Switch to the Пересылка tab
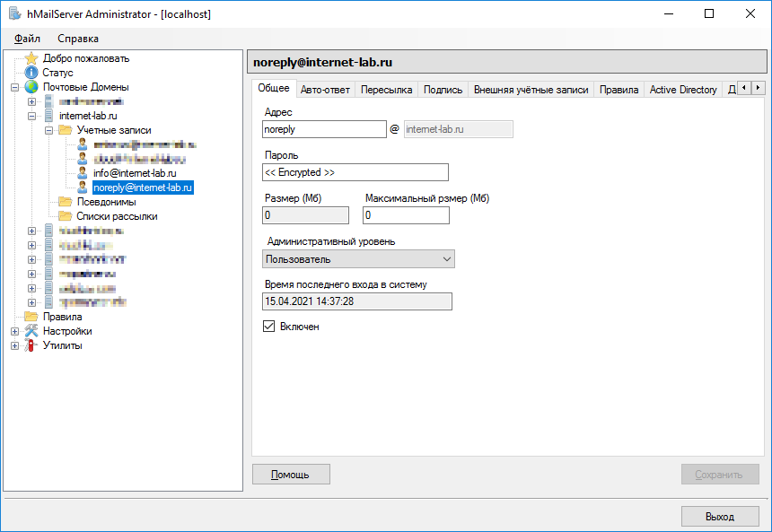This screenshot has height=532, width=772. [x=386, y=90]
